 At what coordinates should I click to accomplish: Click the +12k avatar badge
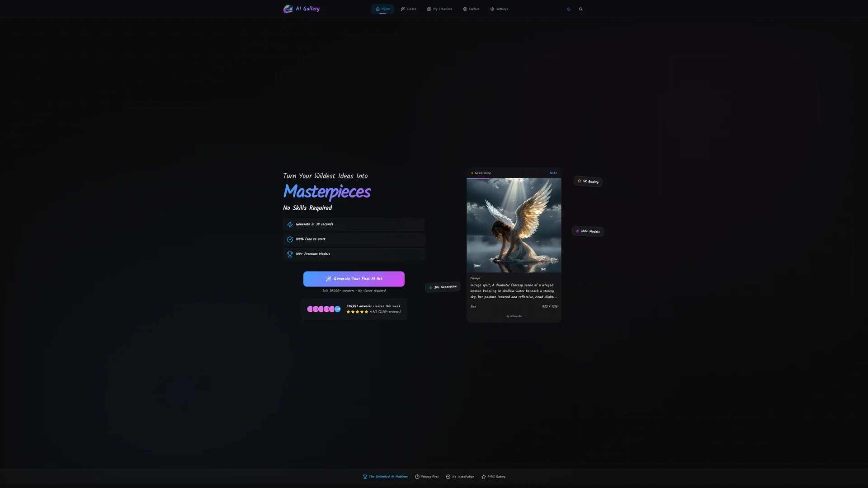pos(337,309)
